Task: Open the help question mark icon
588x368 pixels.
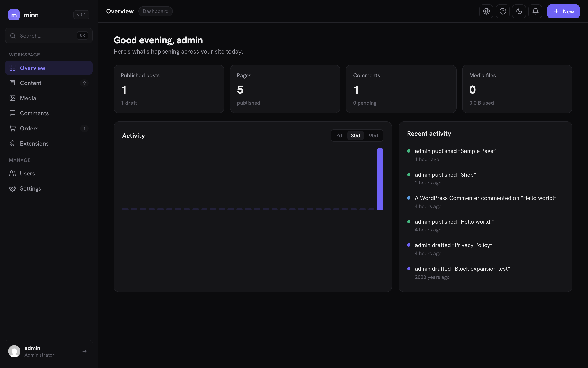Action: [502, 11]
